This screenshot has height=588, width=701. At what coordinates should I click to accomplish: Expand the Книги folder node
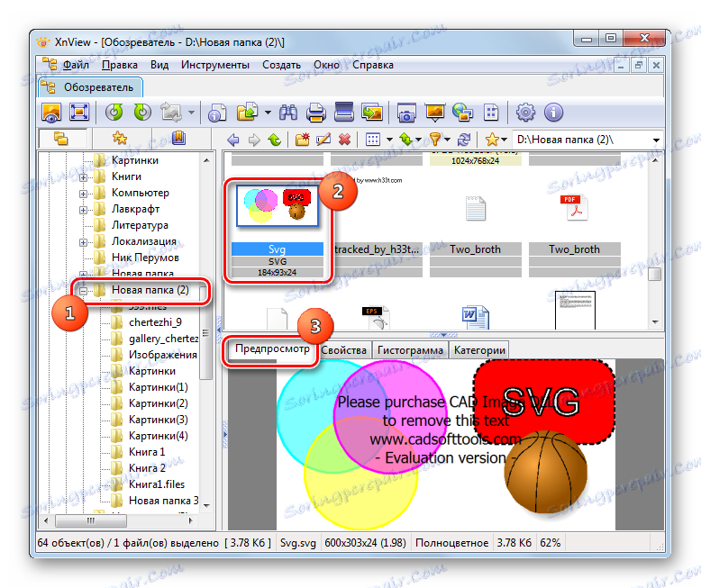83,177
